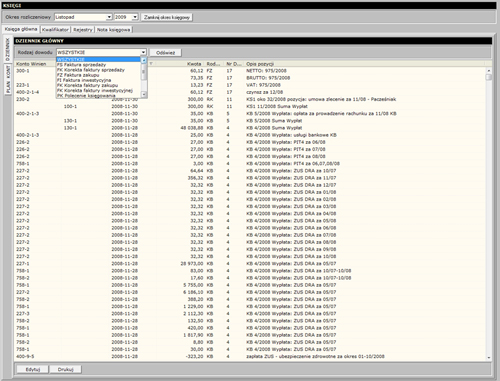Click the Drukuj button
Screen dimensions: 500x381
pyautogui.click(x=65, y=369)
